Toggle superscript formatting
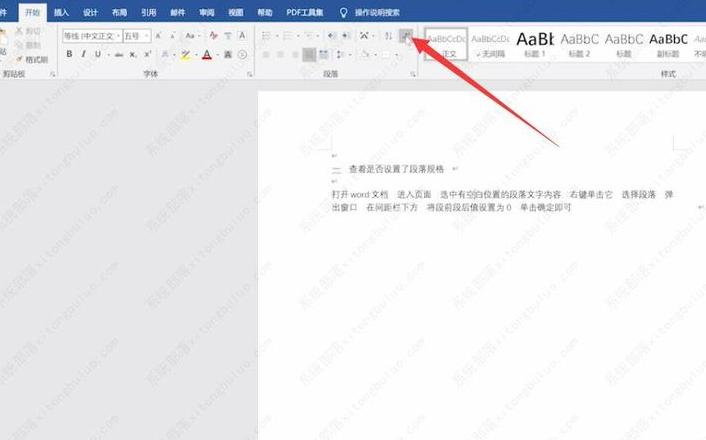The height and width of the screenshot is (440, 706). pyautogui.click(x=147, y=54)
